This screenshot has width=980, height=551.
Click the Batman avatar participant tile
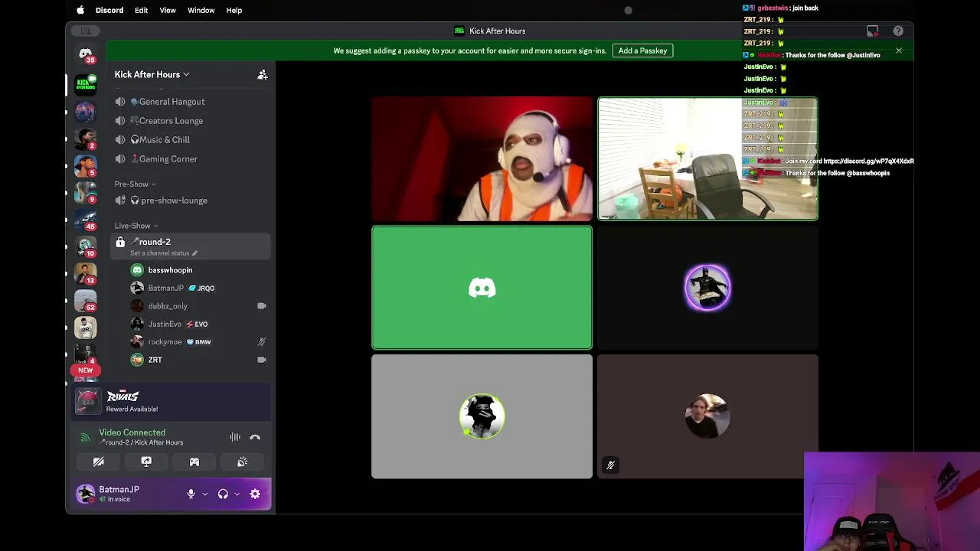pyautogui.click(x=707, y=288)
